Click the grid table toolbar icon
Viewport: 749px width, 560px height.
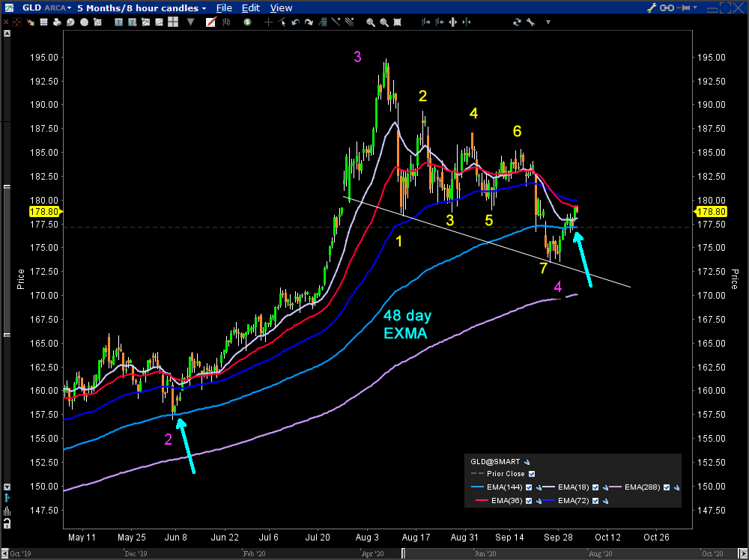click(43, 22)
